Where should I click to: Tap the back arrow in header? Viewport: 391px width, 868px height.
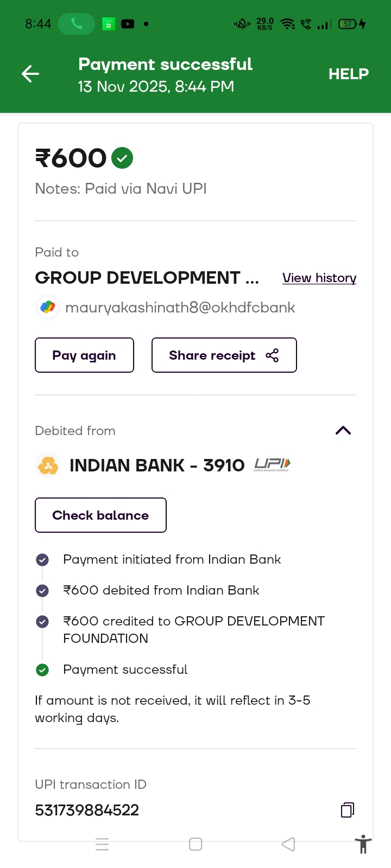(30, 74)
